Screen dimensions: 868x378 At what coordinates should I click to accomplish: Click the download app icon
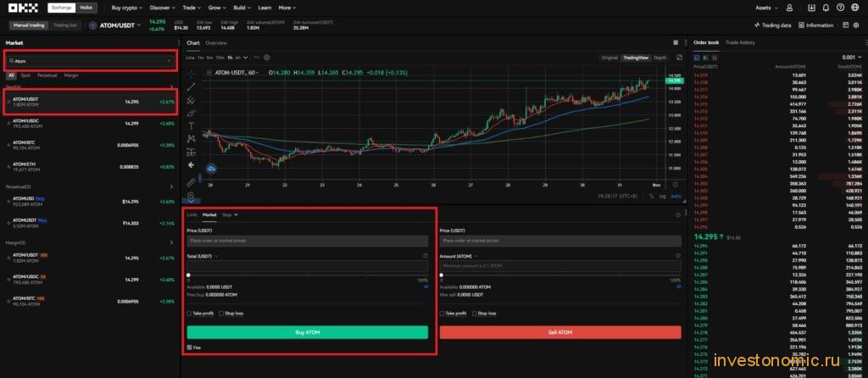811,8
